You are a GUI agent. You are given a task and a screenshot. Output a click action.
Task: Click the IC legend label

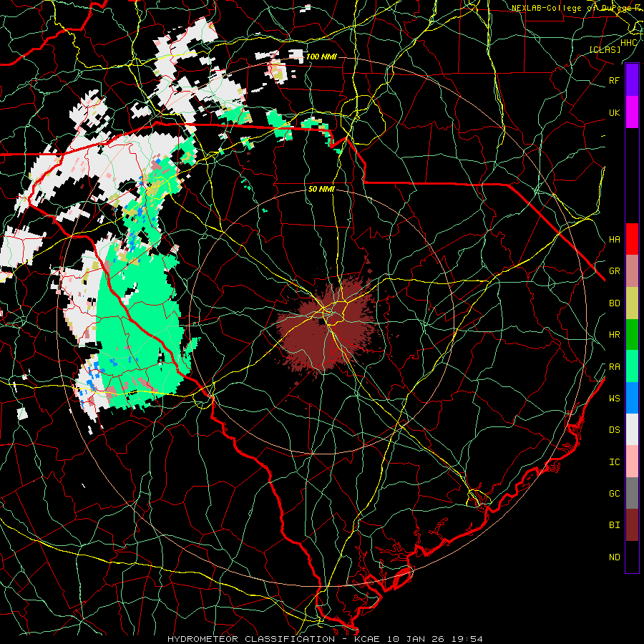click(x=614, y=462)
